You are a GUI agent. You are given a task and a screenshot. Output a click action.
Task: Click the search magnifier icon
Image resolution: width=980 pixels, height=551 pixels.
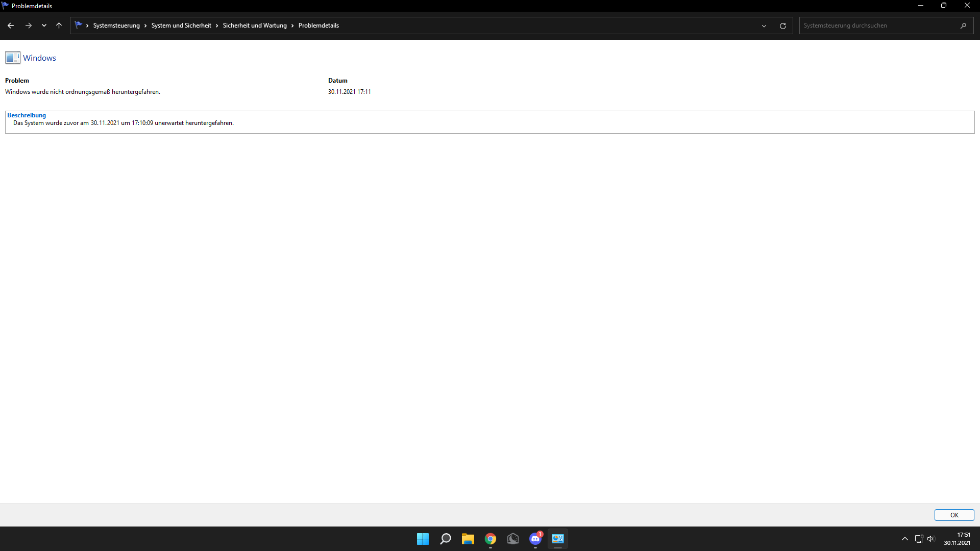pyautogui.click(x=963, y=26)
